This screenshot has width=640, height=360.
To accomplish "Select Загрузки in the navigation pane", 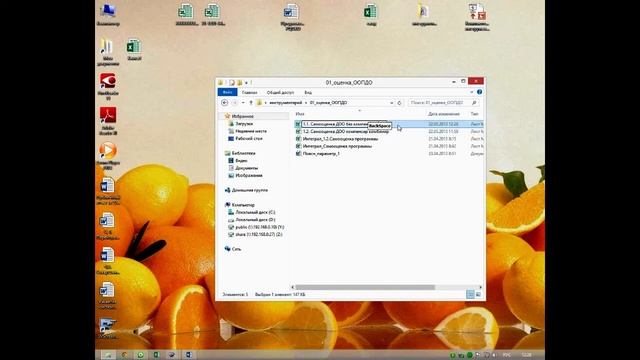I will tap(244, 124).
